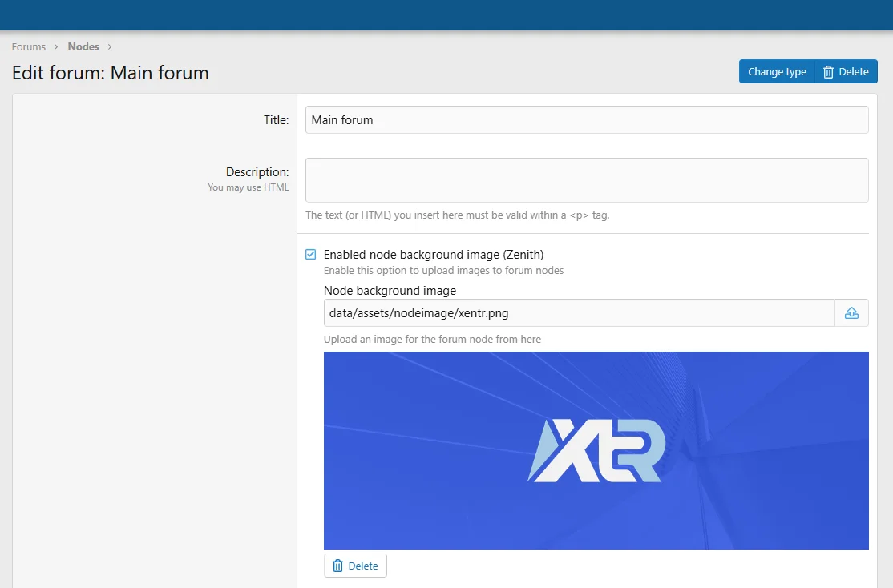893x588 pixels.
Task: Toggle Enabled node background image checkbox
Action: coord(310,255)
